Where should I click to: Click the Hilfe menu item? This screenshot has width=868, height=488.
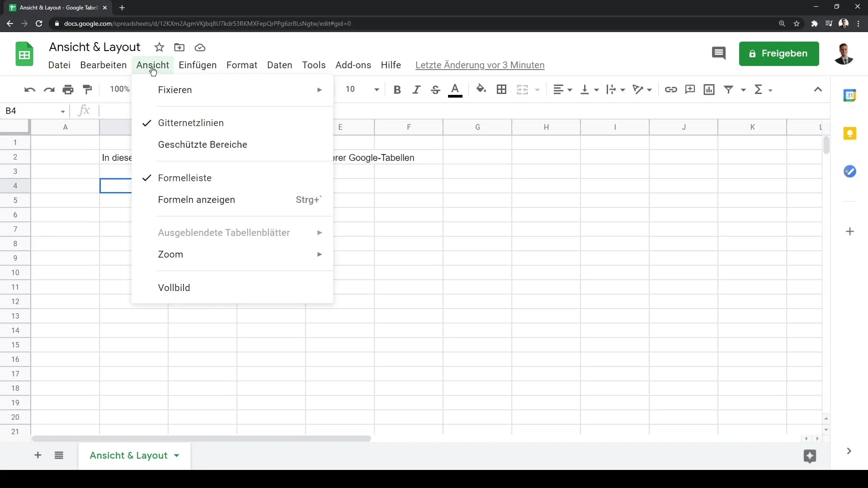point(391,65)
